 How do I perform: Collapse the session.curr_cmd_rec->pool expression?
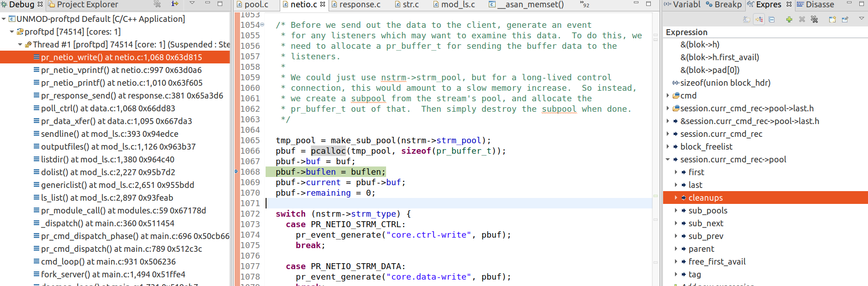tap(668, 160)
